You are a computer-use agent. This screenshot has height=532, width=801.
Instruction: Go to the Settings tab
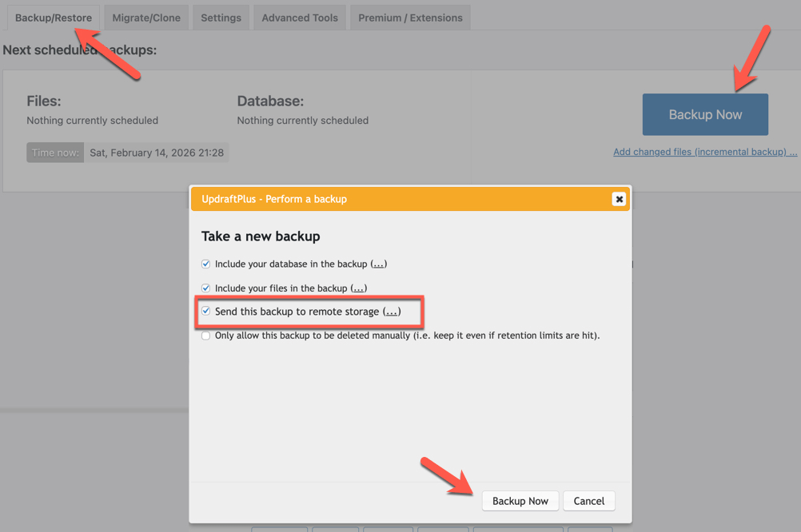tap(221, 18)
